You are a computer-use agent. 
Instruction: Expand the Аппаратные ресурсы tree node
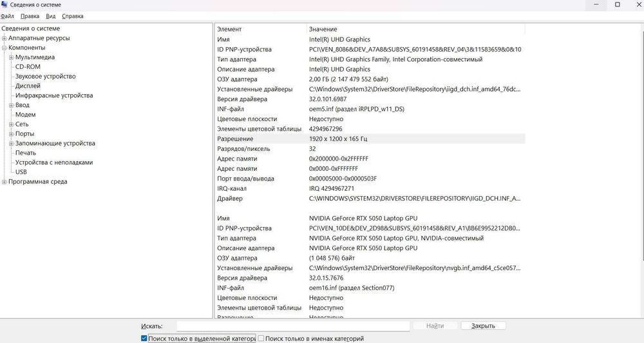(4, 38)
